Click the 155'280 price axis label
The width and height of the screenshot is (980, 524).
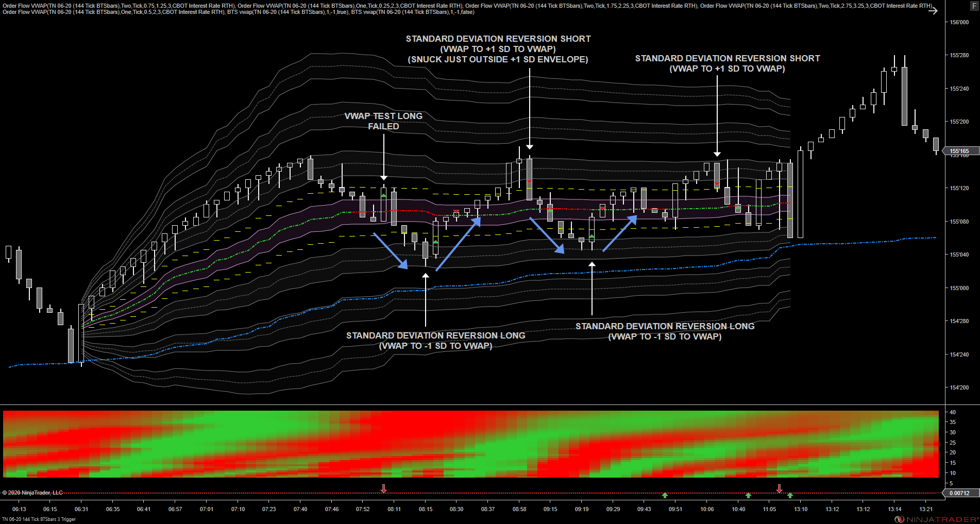point(959,55)
